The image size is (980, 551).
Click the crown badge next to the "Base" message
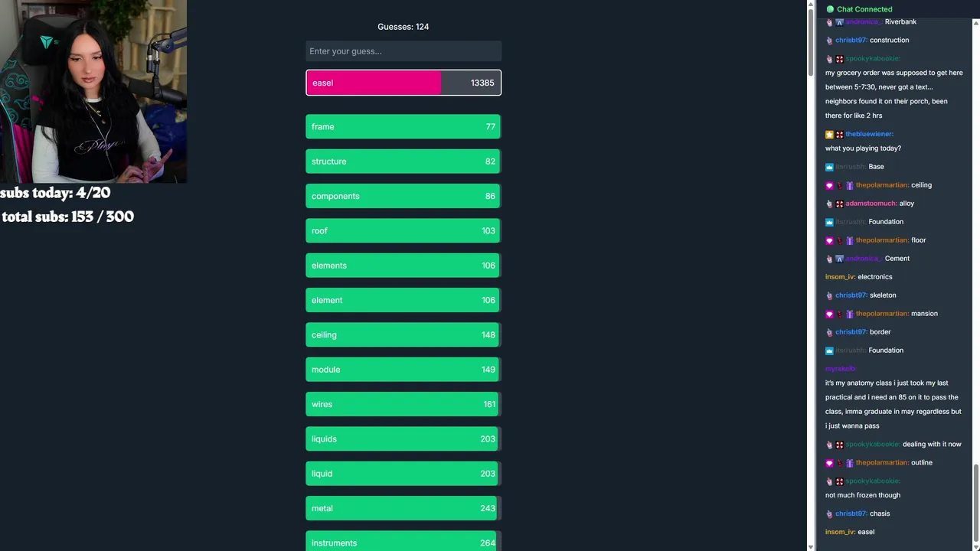click(x=829, y=167)
